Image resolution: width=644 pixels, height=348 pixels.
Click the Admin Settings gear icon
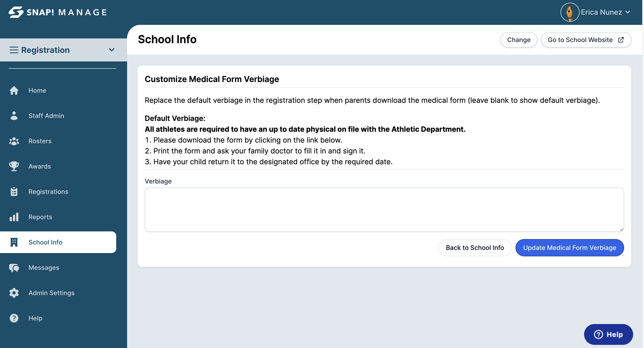coord(14,293)
